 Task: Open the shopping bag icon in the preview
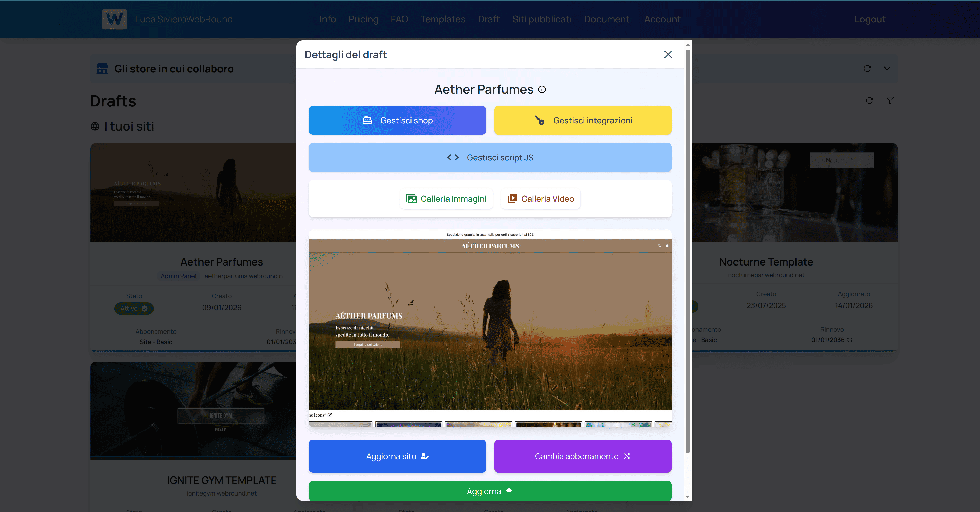[x=667, y=246]
